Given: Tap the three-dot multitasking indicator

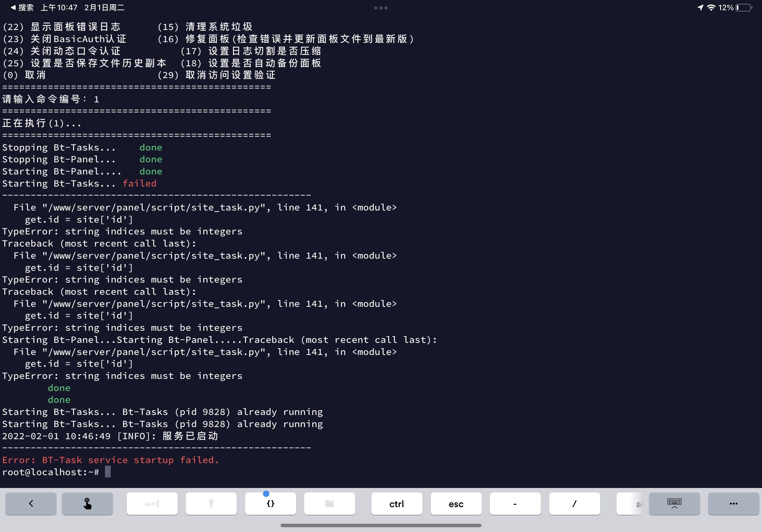Looking at the screenshot, I should [381, 8].
